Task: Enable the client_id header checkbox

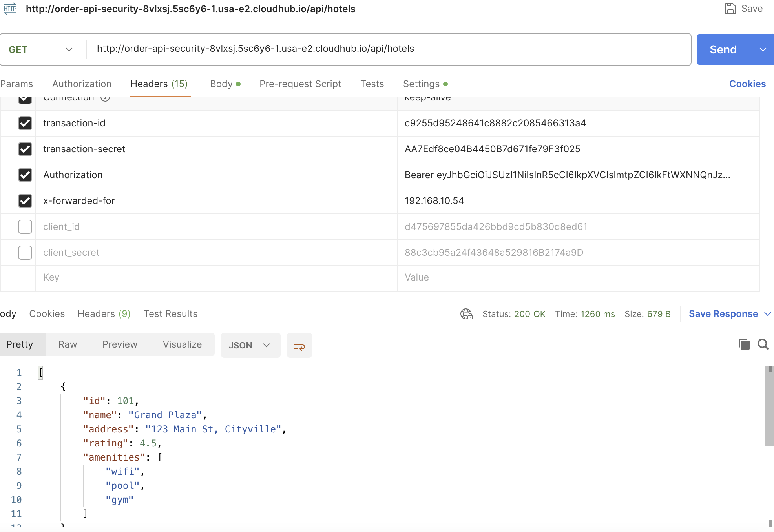Action: 25,227
